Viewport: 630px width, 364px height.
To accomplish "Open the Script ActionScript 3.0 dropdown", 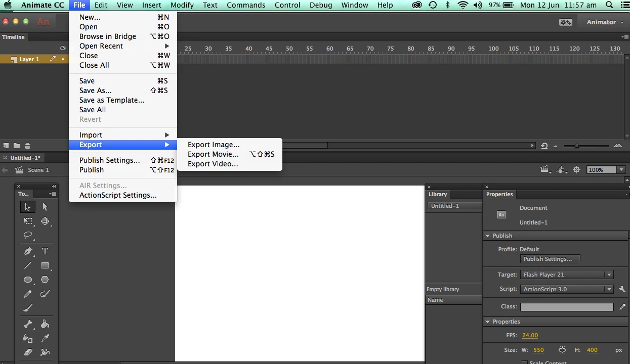I will 567,289.
